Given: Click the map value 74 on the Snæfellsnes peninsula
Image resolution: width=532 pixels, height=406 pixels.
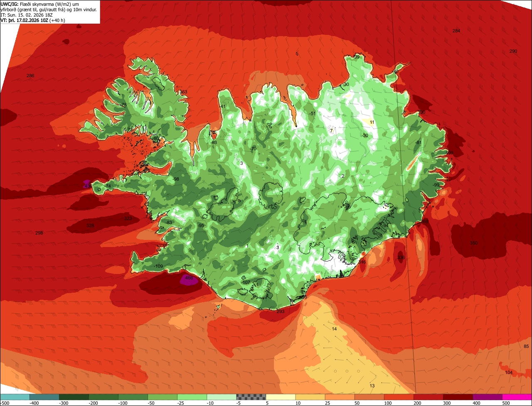Looking at the screenshot, I should (108, 186).
